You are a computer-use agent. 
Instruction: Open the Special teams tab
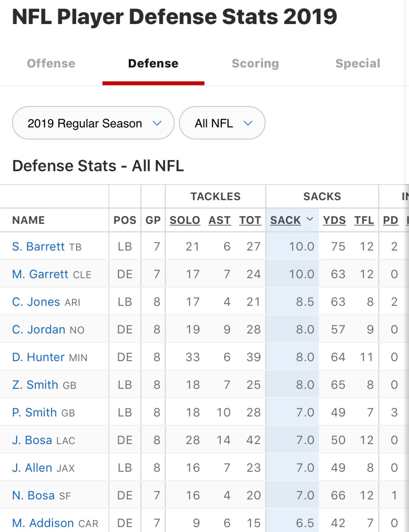(x=357, y=63)
